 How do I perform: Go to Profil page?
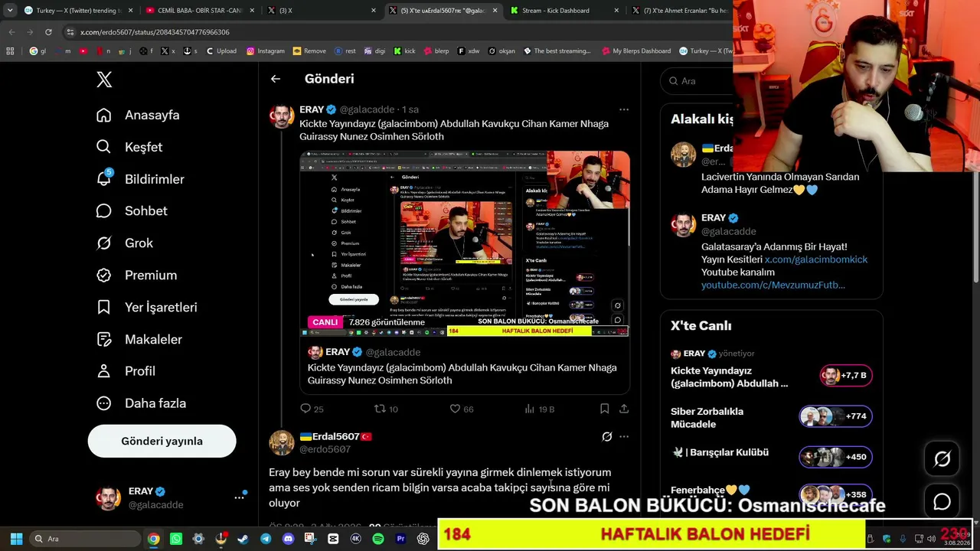point(126,371)
